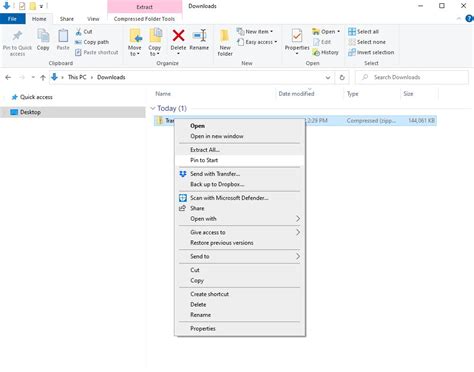Click Pin to Quick access icon
This screenshot has height=372, width=474.
[x=17, y=36]
